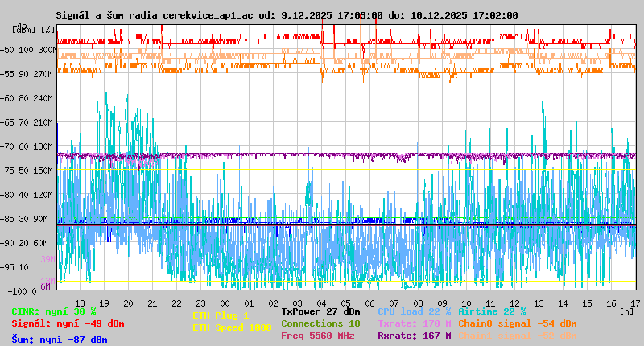Click the Connections 10 legend entry
The height and width of the screenshot is (346, 644).
[x=320, y=323]
